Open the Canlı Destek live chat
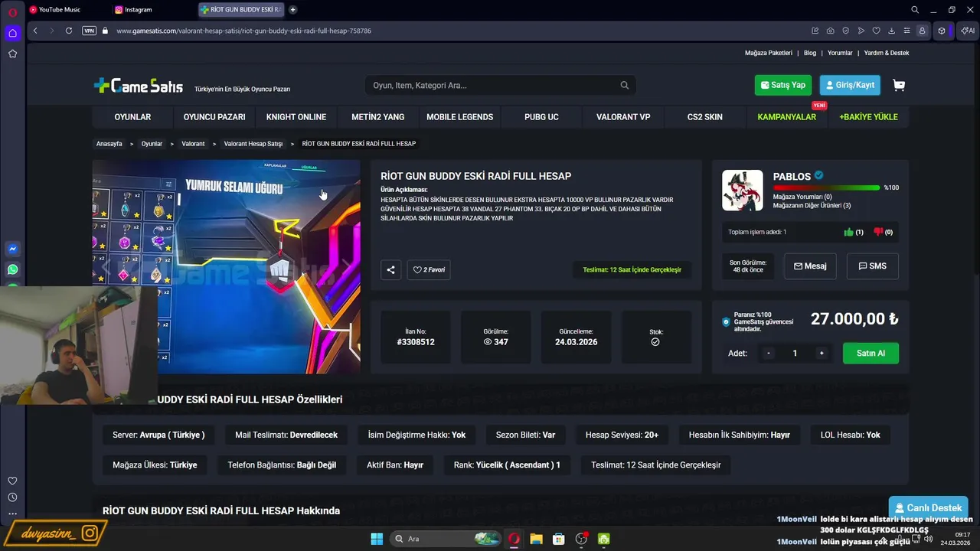 [928, 508]
